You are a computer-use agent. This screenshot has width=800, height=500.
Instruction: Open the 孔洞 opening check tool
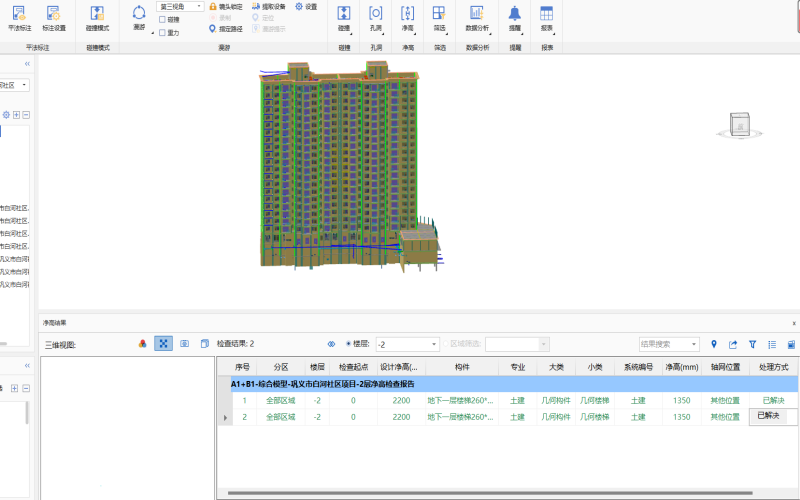pos(376,19)
